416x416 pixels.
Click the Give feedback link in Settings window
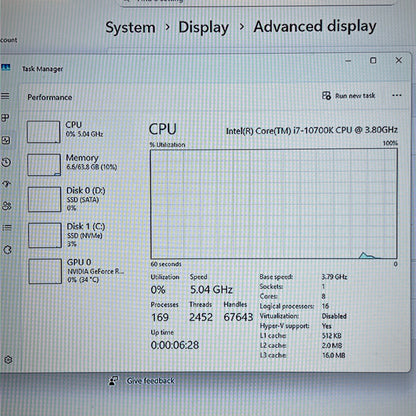click(150, 381)
